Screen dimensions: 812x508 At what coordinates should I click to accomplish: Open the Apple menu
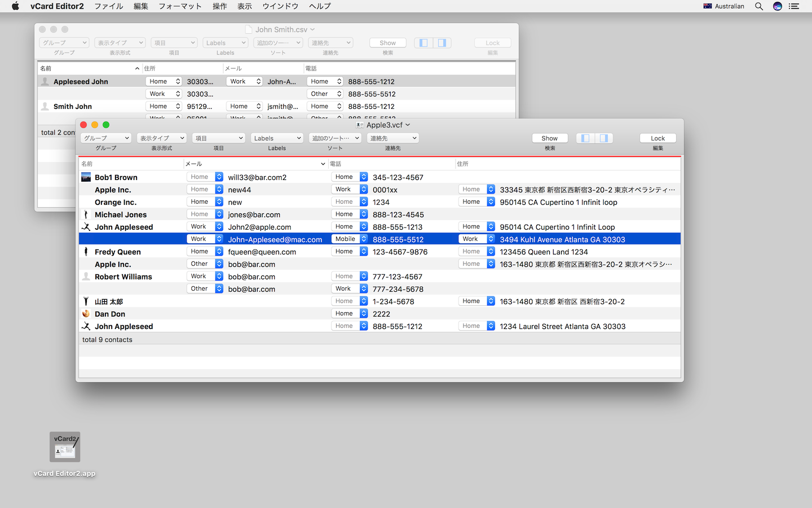15,6
